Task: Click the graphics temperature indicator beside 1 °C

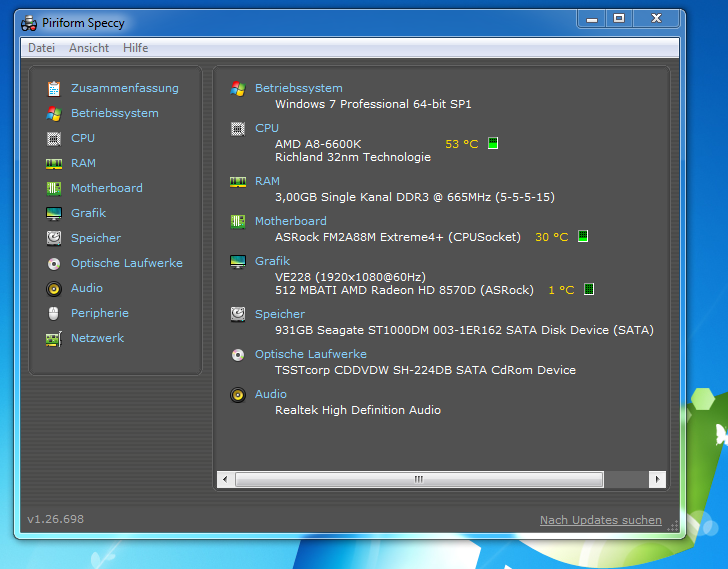Action: point(589,289)
